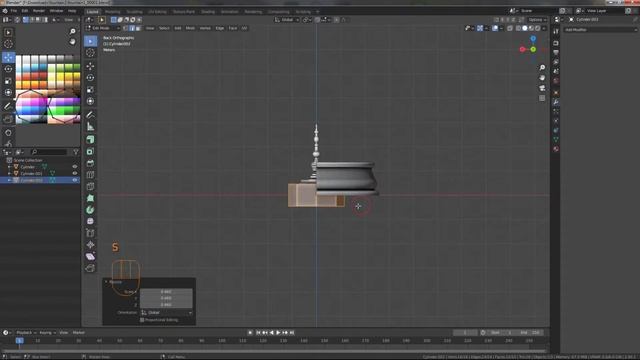The image size is (640, 360).
Task: Open the Select menu in viewport header
Action: pos(164,28)
